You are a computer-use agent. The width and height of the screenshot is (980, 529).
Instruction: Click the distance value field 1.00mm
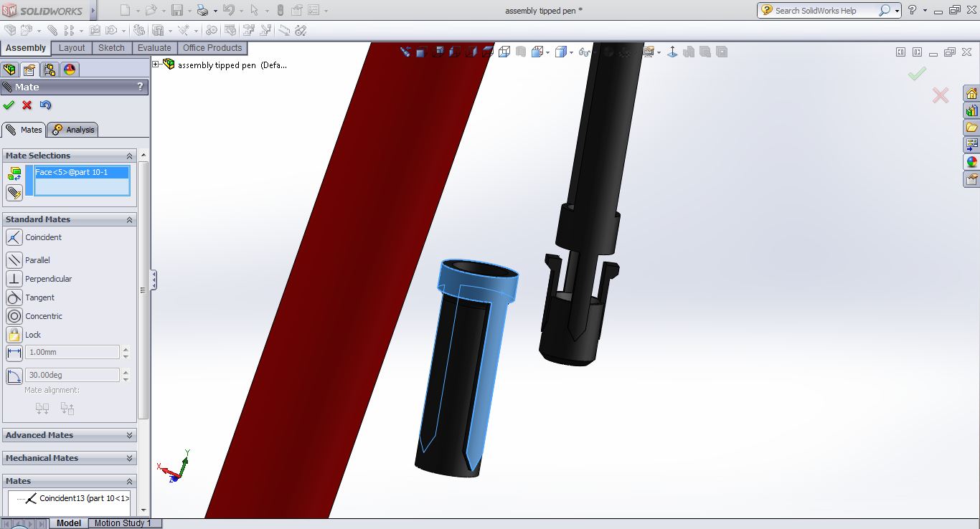tap(72, 352)
